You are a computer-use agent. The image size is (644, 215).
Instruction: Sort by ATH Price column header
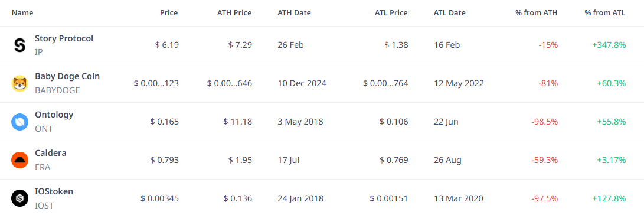234,13
